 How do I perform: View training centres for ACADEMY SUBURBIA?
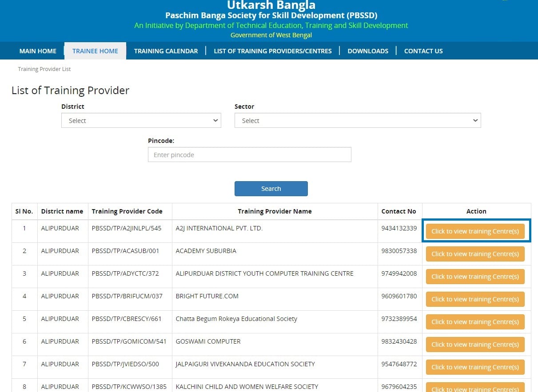tap(475, 254)
